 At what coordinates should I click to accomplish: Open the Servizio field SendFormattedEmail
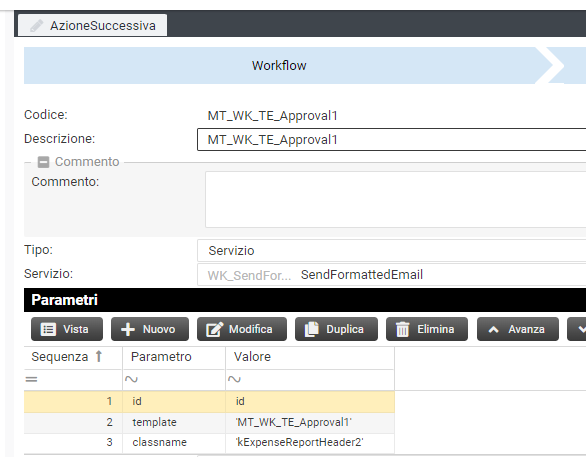(x=391, y=275)
